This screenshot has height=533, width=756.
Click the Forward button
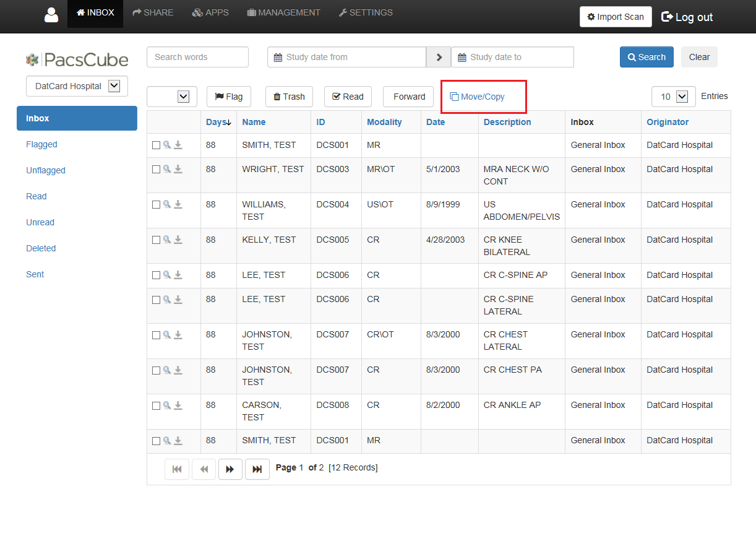click(x=408, y=97)
